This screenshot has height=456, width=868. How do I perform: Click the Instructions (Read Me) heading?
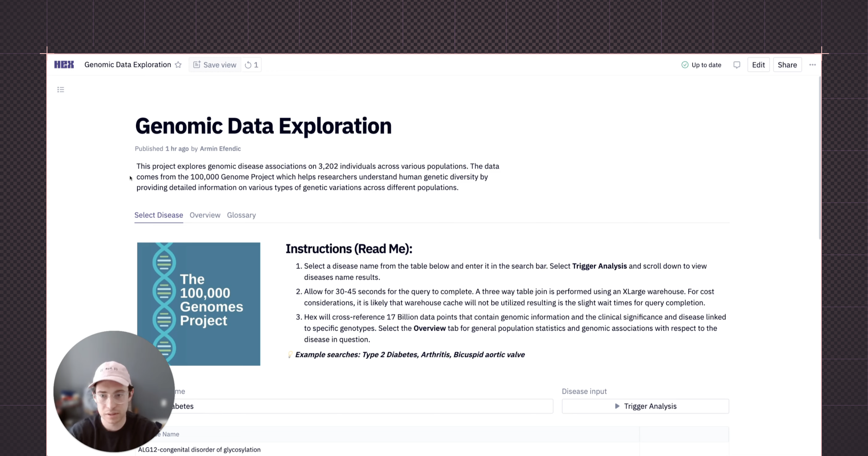[x=349, y=249]
